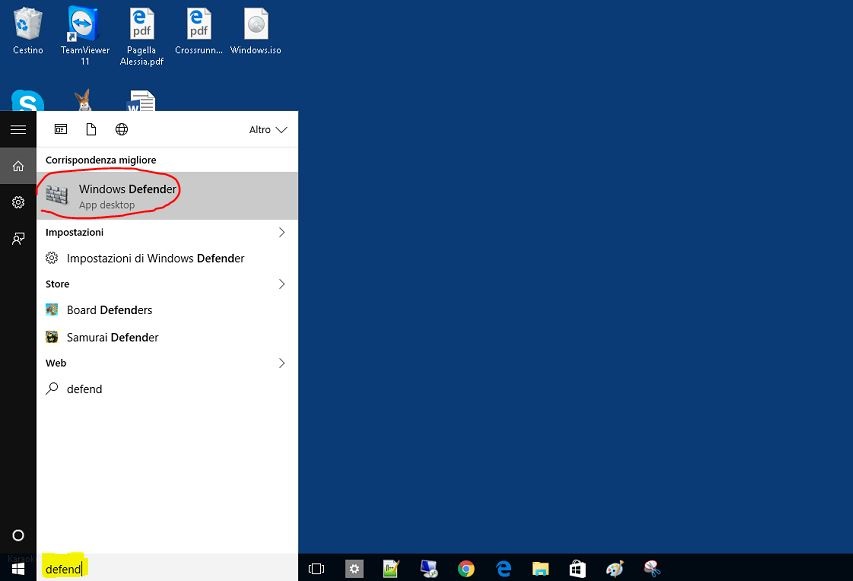The height and width of the screenshot is (581, 853).
Task: Go to Home in the search sidebar
Action: click(x=18, y=166)
